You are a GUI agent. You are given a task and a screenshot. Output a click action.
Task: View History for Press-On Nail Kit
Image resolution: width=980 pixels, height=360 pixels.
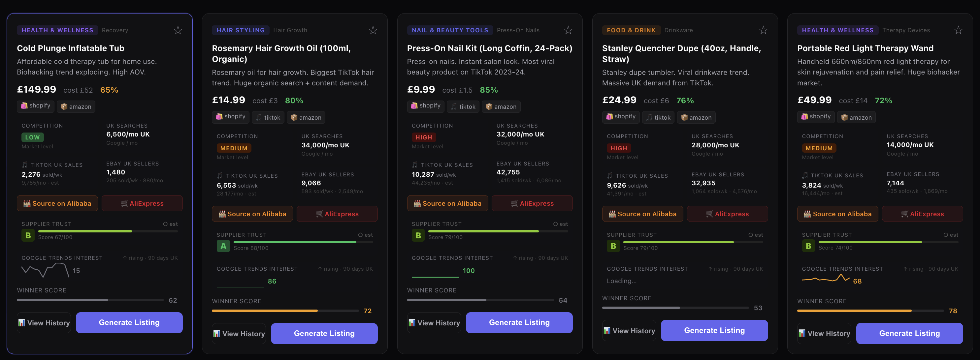click(434, 323)
